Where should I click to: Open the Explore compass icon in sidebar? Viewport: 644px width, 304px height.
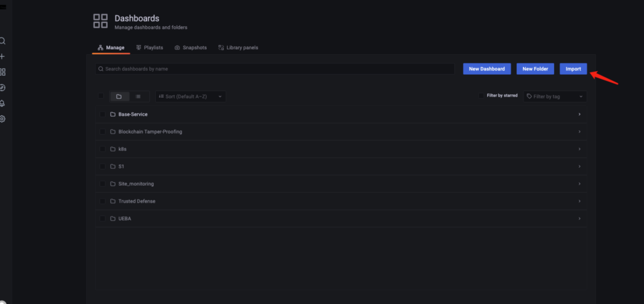3,88
